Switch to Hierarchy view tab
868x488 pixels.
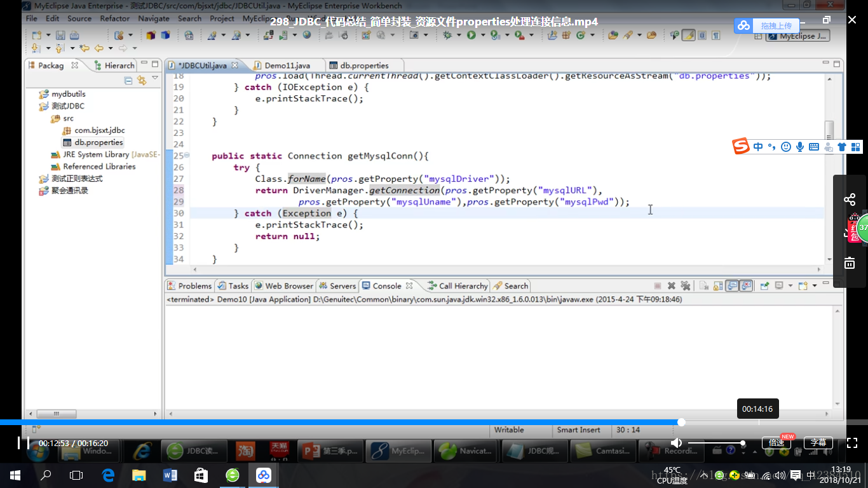coord(114,65)
